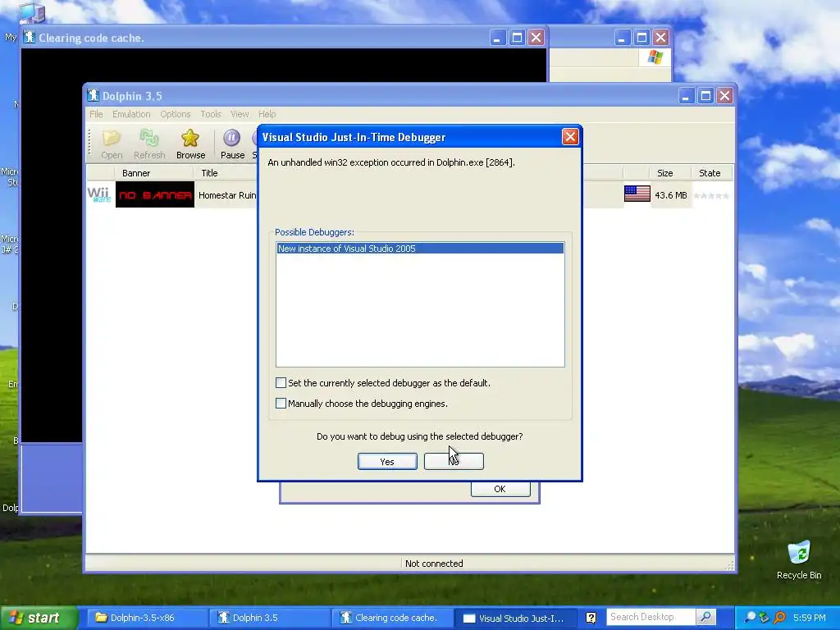Close the Dolphin 3.5 window
The image size is (840, 630).
click(x=725, y=96)
